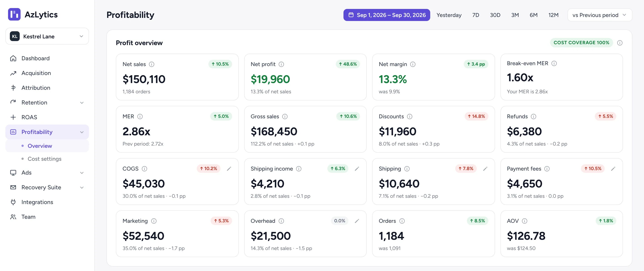Screen dimensions: 644x271
Task: Open the Dashboard page
Action: 47,58
